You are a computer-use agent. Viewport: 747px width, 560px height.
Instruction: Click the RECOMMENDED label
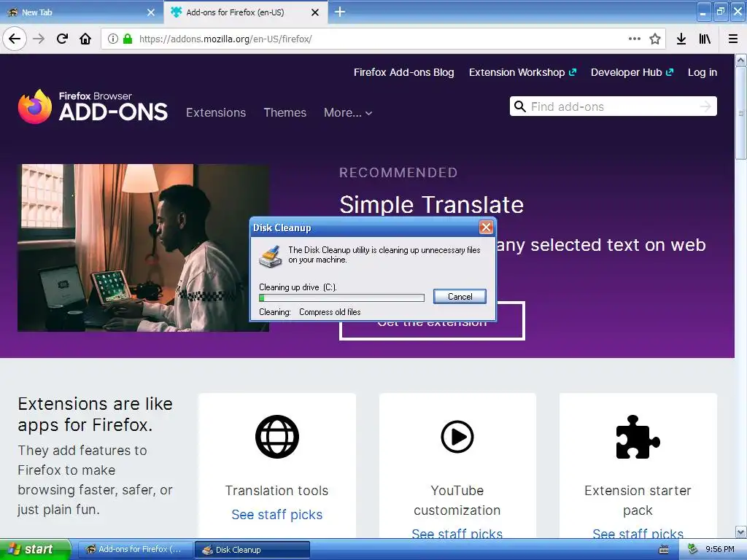[398, 172]
